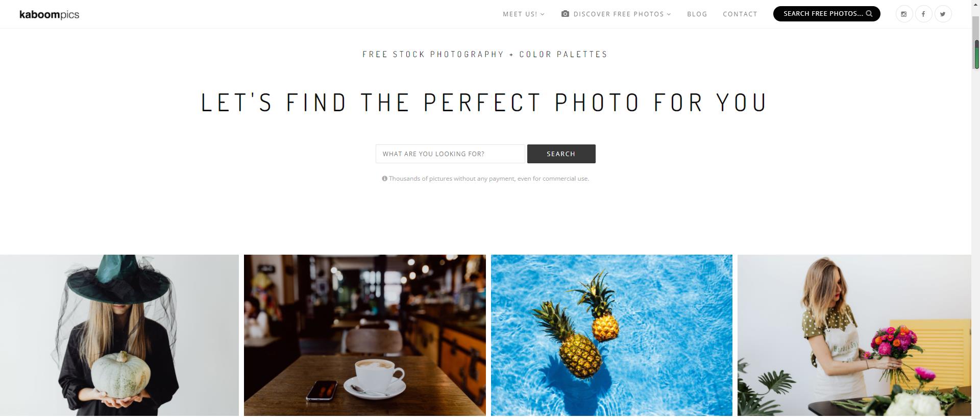Screen dimensions: 980x419
Task: Focus the What are you looking for field
Action: (450, 154)
